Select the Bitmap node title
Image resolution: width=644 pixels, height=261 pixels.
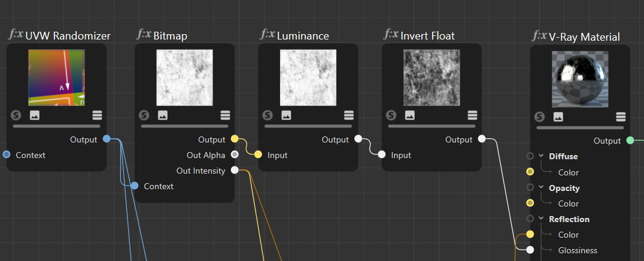[170, 36]
